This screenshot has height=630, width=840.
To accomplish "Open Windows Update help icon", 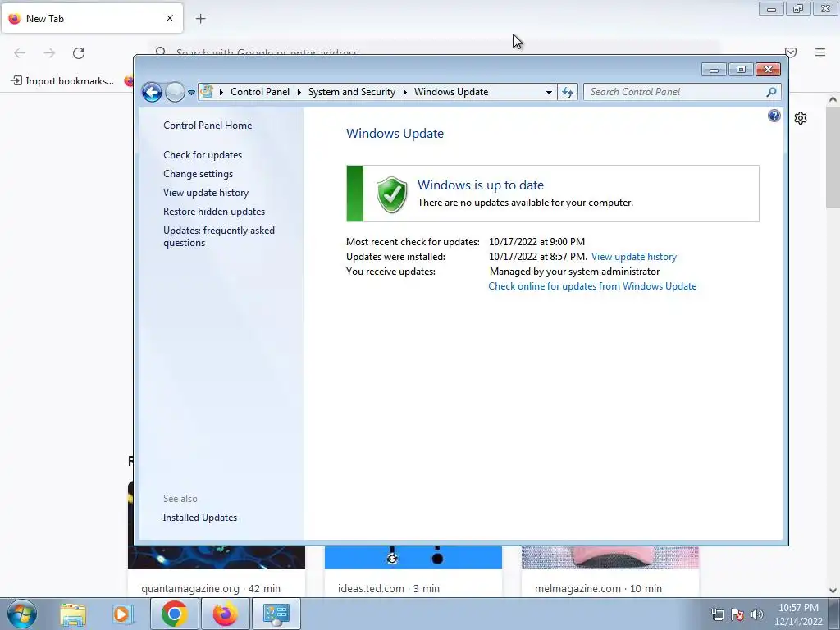I will (774, 116).
